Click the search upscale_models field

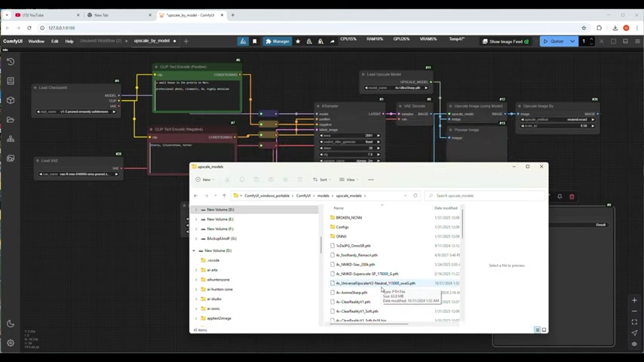click(x=483, y=195)
